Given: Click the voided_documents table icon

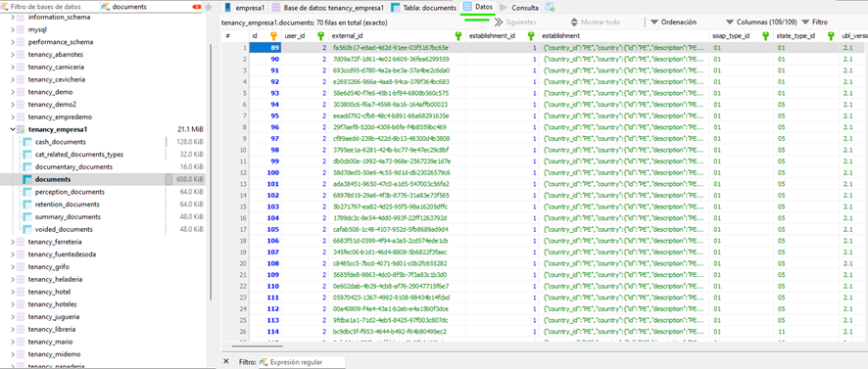Looking at the screenshot, I should coord(27,230).
